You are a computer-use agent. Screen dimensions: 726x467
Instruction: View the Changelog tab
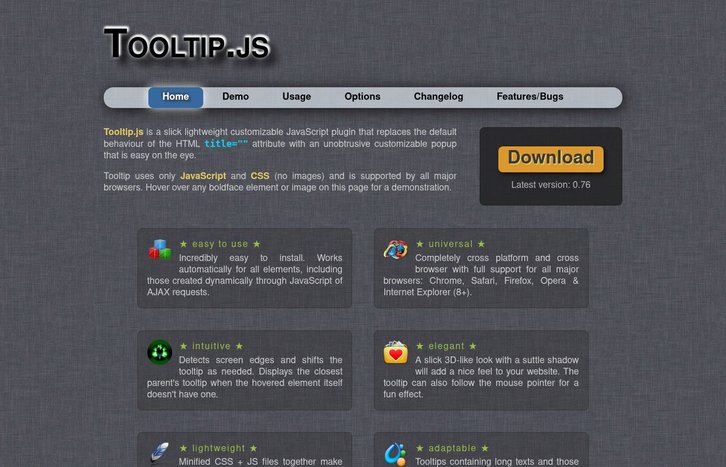pos(438,97)
